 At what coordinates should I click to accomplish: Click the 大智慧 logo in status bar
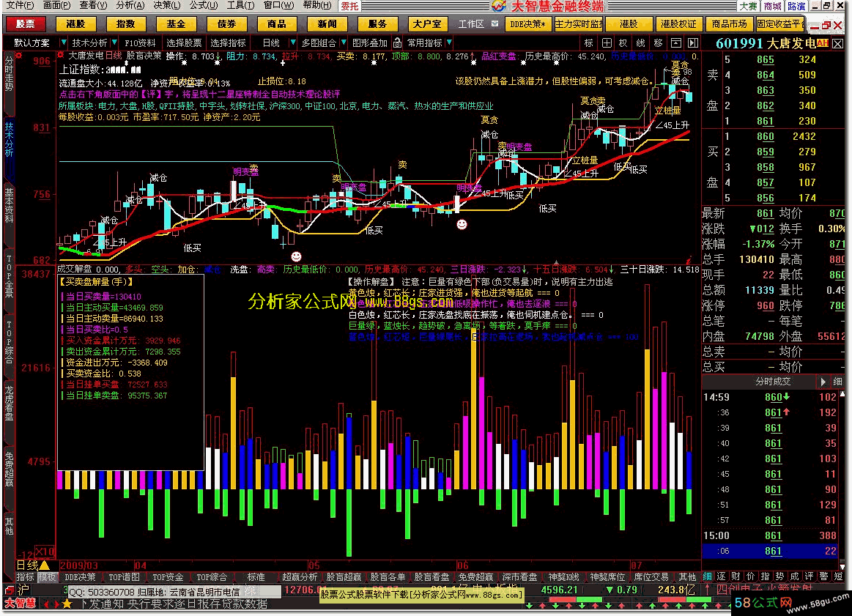point(20,604)
